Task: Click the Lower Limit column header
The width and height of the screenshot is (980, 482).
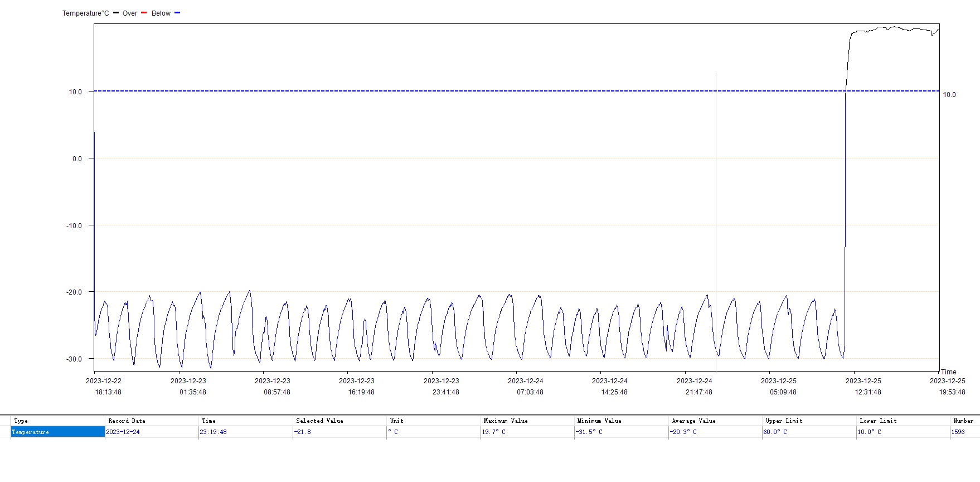Action: (x=903, y=421)
